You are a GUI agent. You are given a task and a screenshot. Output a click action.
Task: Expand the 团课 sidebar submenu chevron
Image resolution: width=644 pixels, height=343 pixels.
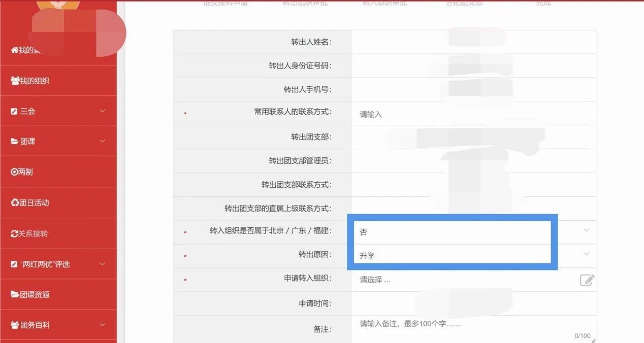pos(103,142)
